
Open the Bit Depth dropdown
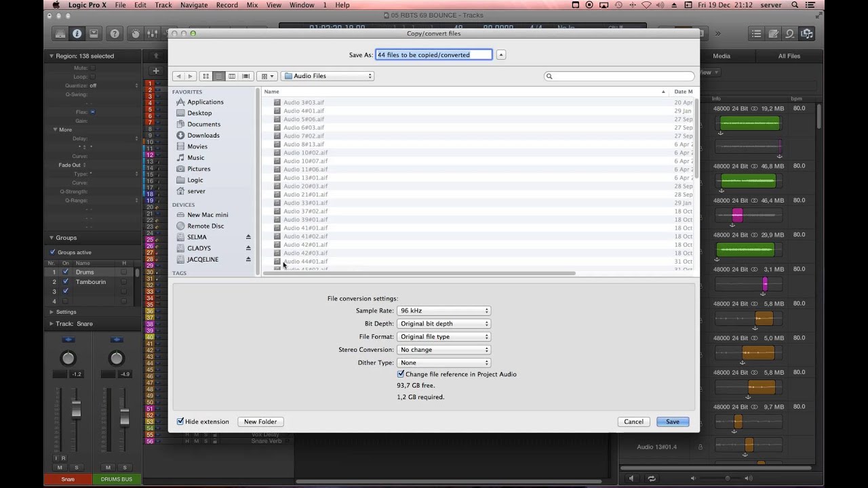[443, 323]
